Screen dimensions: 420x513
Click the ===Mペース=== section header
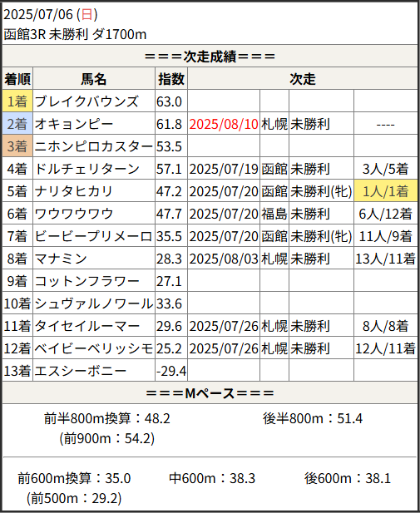coord(210,393)
